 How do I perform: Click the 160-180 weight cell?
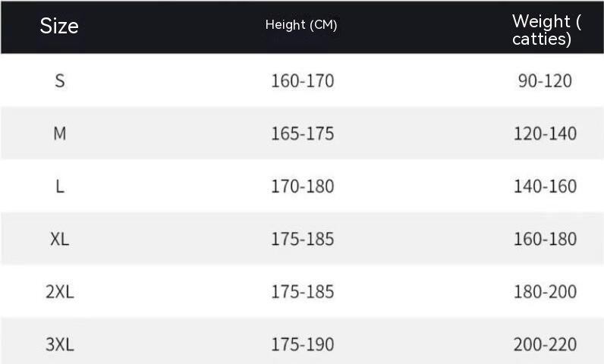point(545,239)
